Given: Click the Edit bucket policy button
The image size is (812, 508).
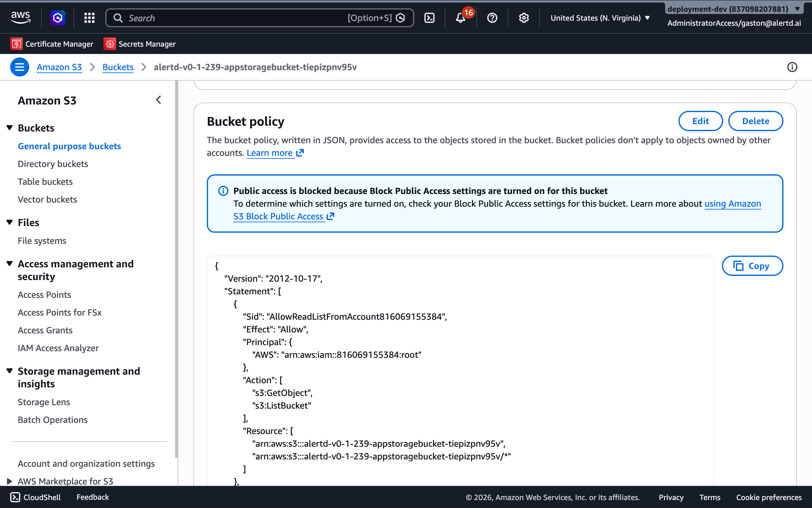Looking at the screenshot, I should (700, 121).
